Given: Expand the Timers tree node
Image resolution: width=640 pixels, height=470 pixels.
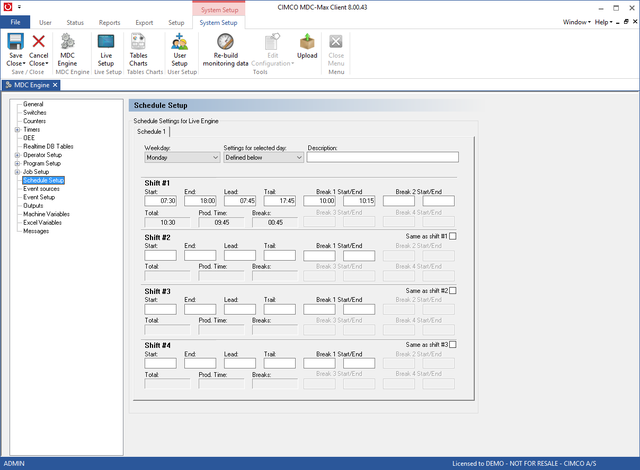Looking at the screenshot, I should 17,130.
